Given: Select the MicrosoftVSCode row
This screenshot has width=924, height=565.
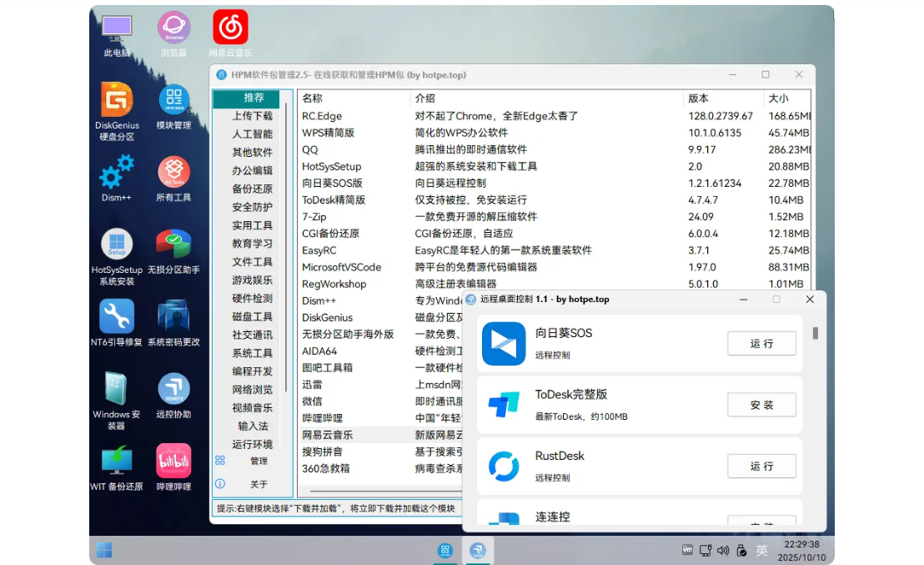Looking at the screenshot, I should (554, 267).
